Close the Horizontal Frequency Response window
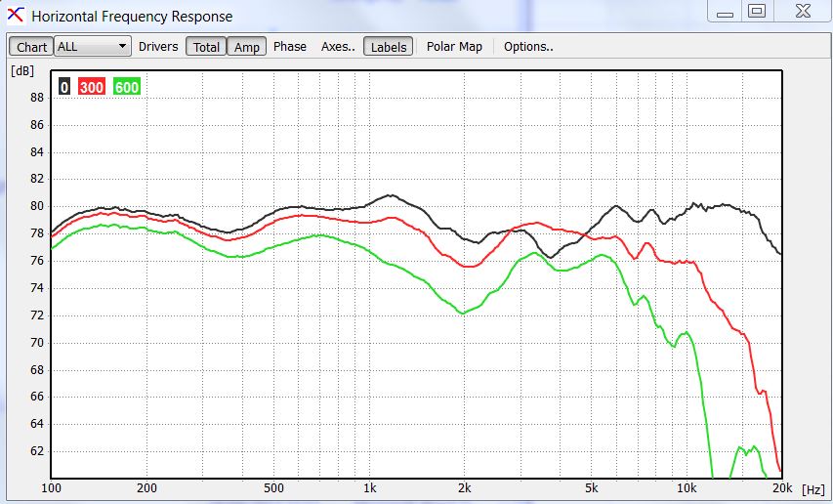833x504 pixels. (803, 12)
